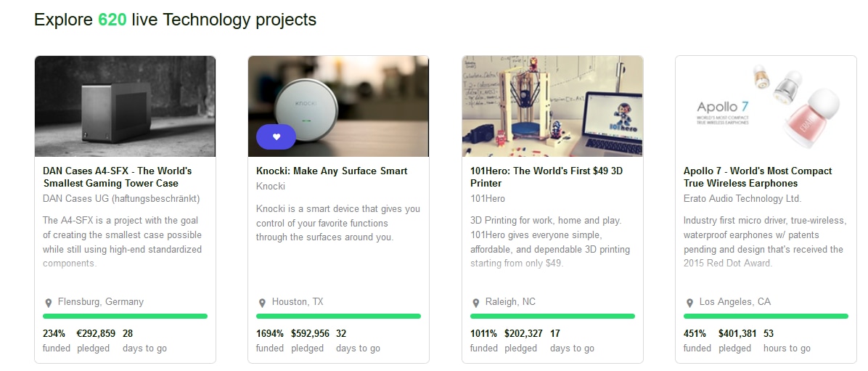Screen dimensions: 868x371
Task: Click location pin icon beside Raleigh, NC
Action: pos(476,303)
